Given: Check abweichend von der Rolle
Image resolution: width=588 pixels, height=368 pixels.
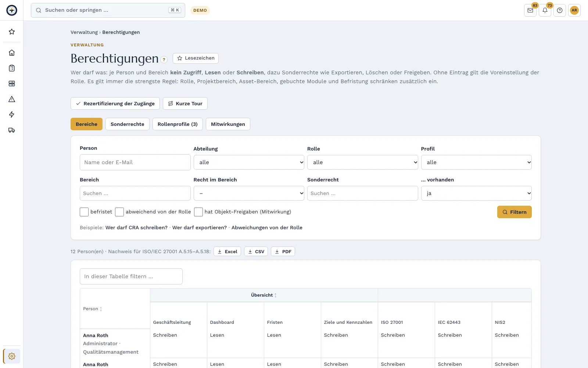Looking at the screenshot, I should (x=119, y=212).
